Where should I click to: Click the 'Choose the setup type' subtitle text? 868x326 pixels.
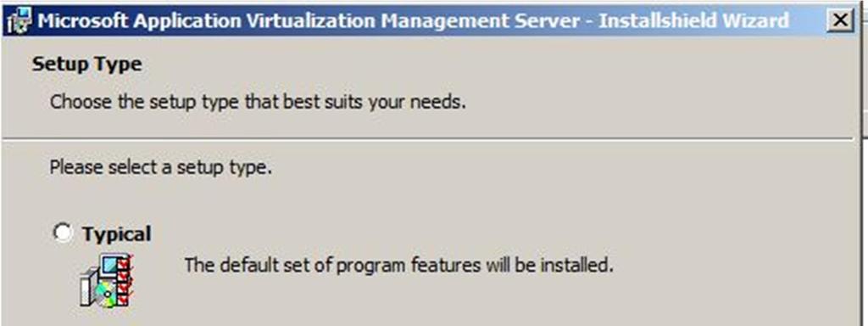[258, 102]
